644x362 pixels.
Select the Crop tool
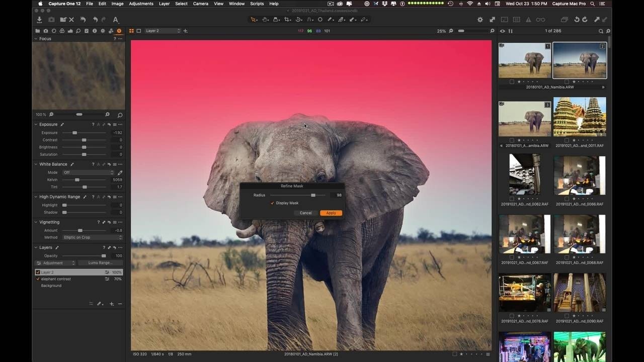pyautogui.click(x=287, y=20)
